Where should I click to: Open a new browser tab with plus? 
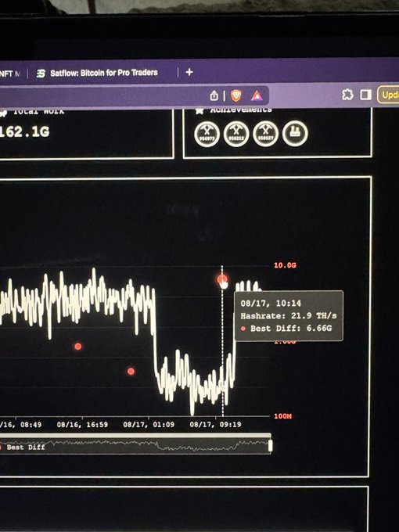189,72
